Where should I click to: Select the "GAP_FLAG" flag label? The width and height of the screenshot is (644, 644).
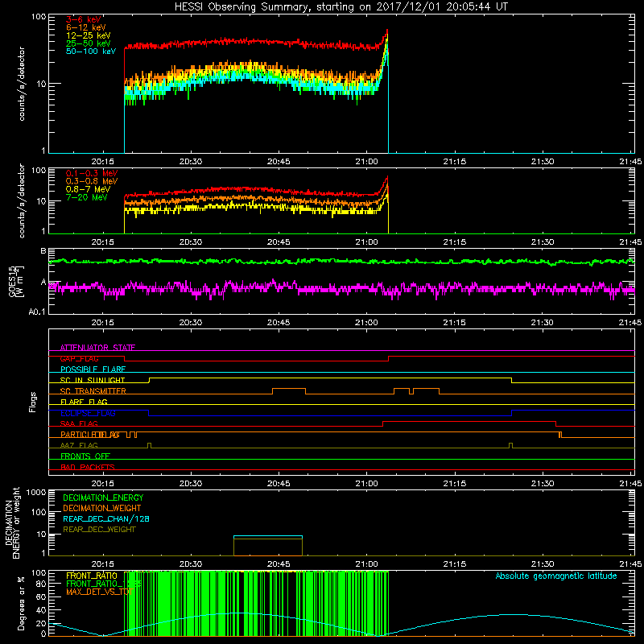79,358
